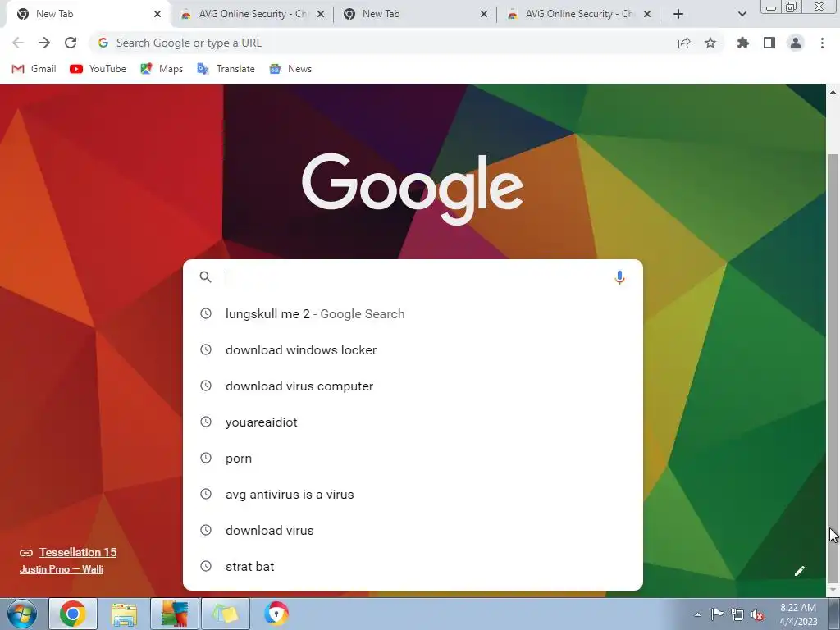
Task: Open the sticky notes taskbar icon
Action: (225, 614)
